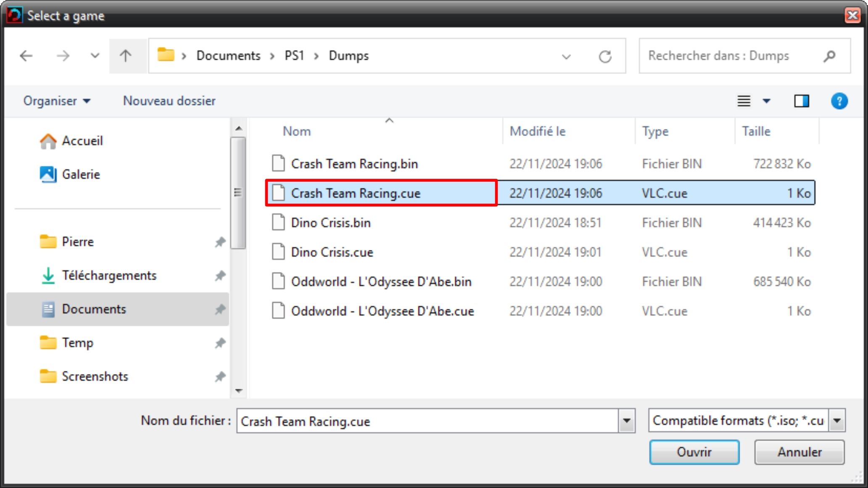Select Documents in the address breadcrumb

pyautogui.click(x=229, y=56)
